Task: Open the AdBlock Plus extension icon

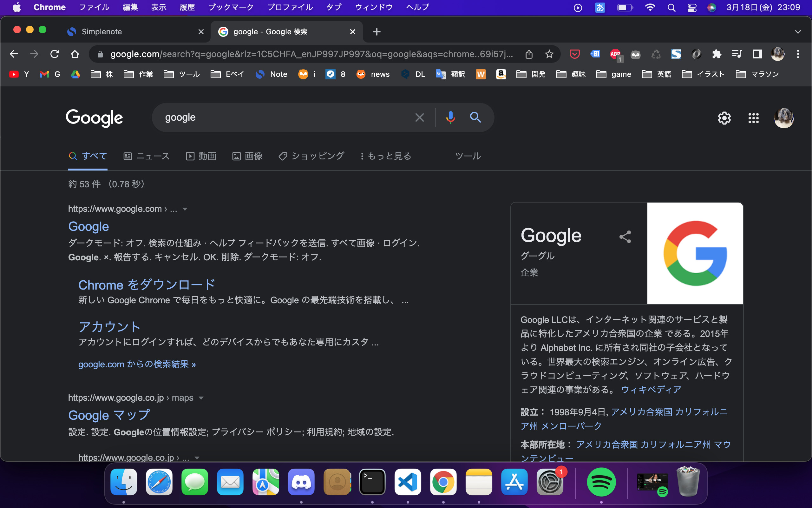Action: (616, 54)
